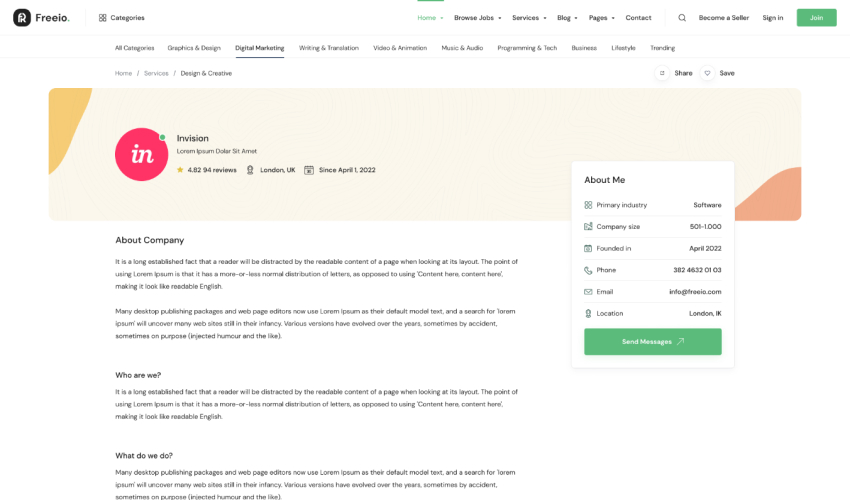850x500 pixels.
Task: Expand the Pages dropdown menu
Action: coord(601,17)
